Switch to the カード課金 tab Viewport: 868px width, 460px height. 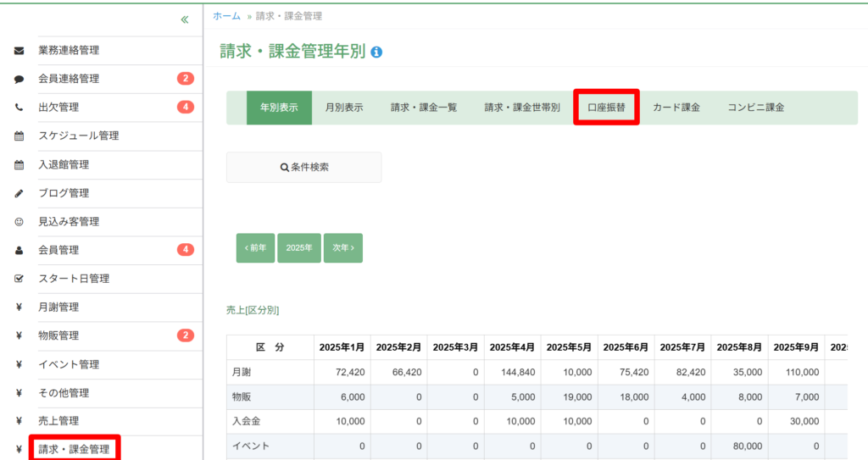click(x=676, y=108)
